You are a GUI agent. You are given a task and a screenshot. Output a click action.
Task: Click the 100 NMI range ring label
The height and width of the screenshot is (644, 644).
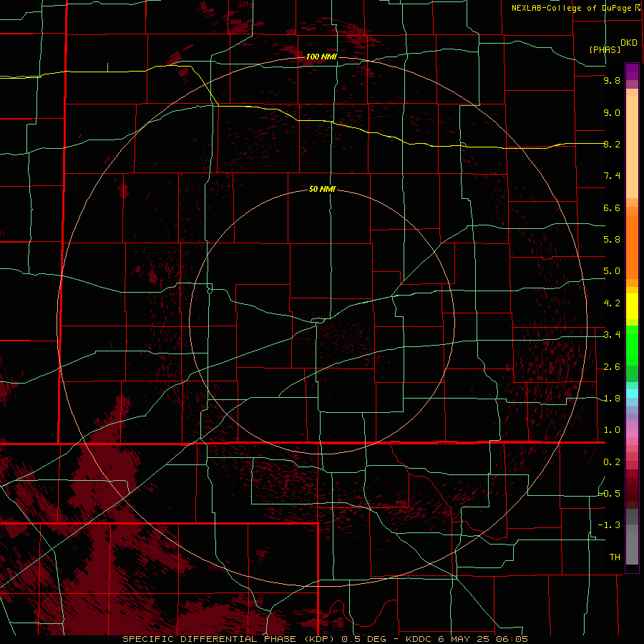(x=321, y=57)
